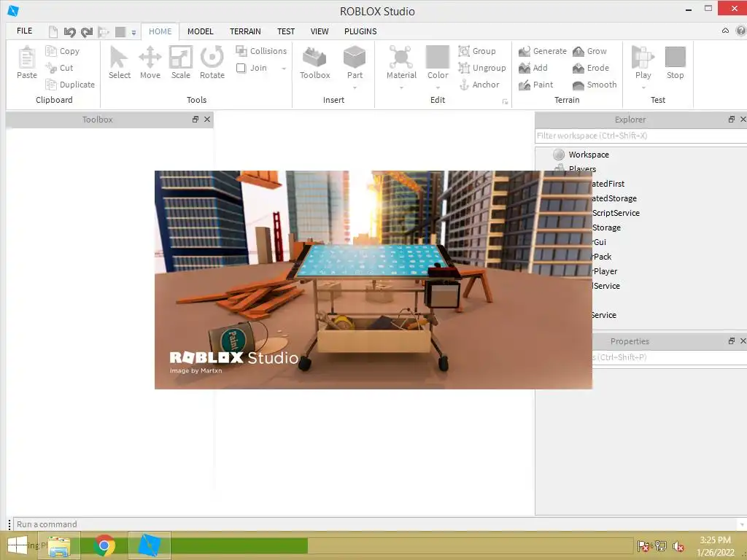Image resolution: width=747 pixels, height=560 pixels.
Task: Expand the Play dropdown arrow
Action: coord(643,87)
